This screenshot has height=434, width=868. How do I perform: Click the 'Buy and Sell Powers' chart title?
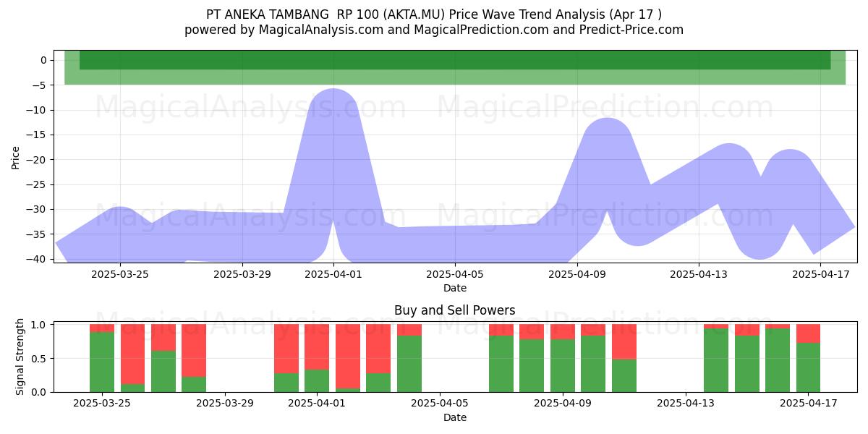(455, 310)
